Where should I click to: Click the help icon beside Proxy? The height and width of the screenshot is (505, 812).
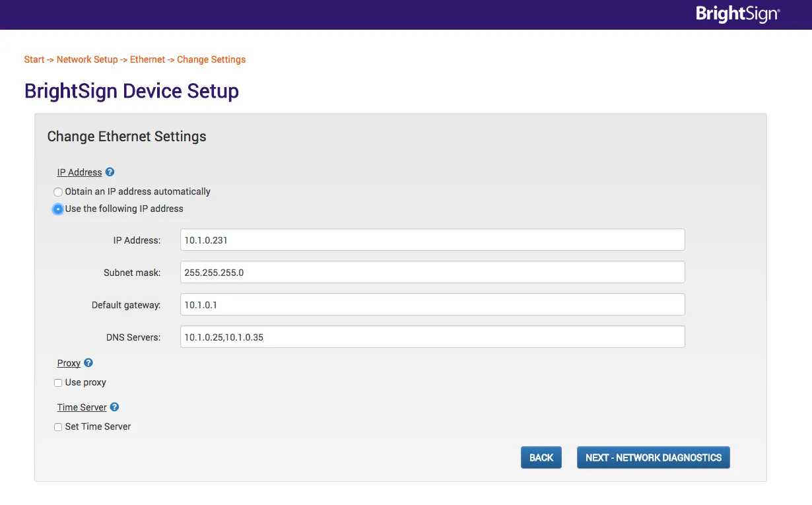[88, 363]
